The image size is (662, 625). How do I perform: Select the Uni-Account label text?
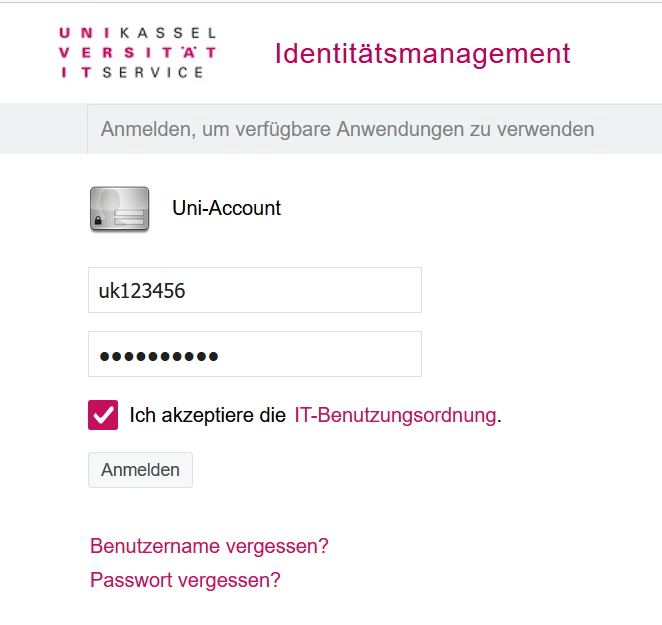[226, 209]
